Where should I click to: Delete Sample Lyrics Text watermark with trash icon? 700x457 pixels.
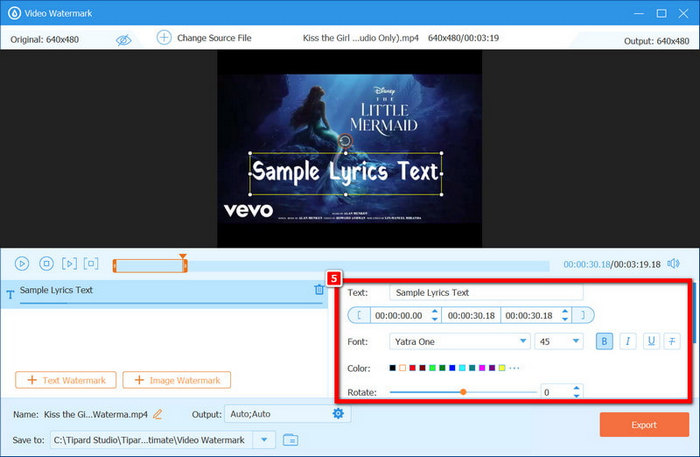coord(319,290)
